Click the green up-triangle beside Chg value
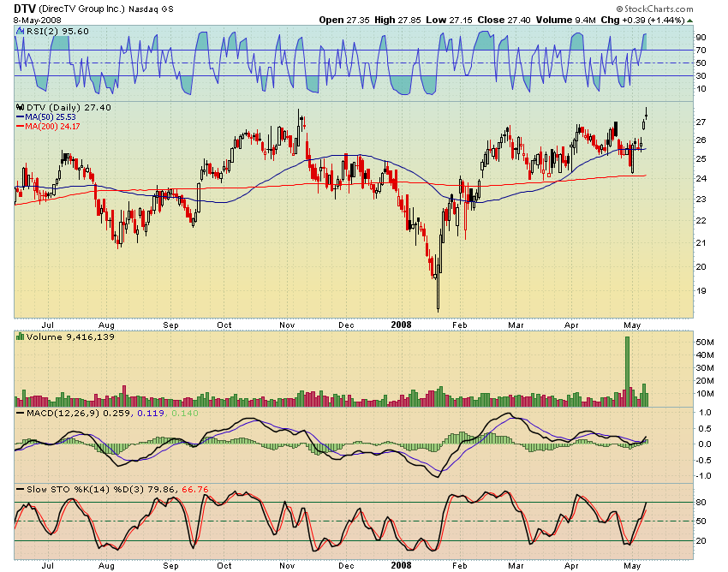 (690, 21)
